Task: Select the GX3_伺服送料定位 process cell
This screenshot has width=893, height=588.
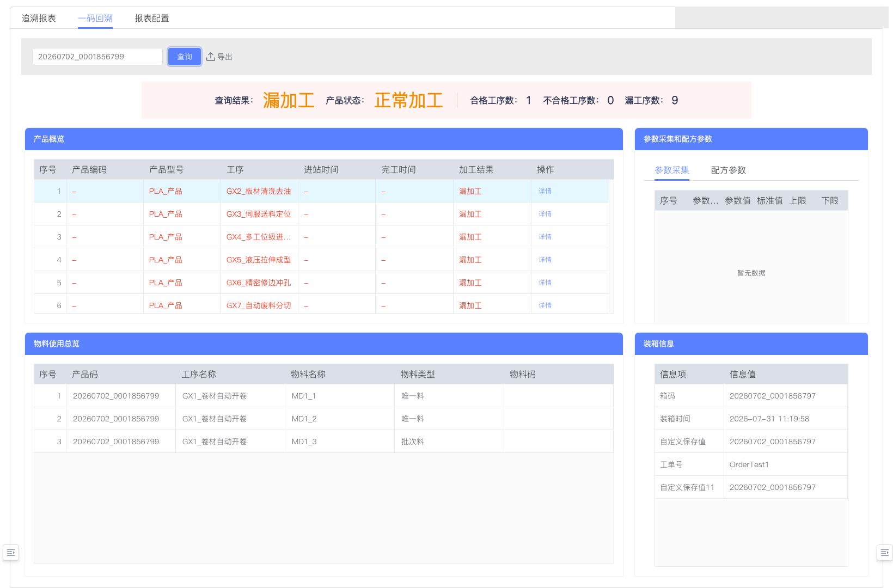Action: [x=259, y=214]
